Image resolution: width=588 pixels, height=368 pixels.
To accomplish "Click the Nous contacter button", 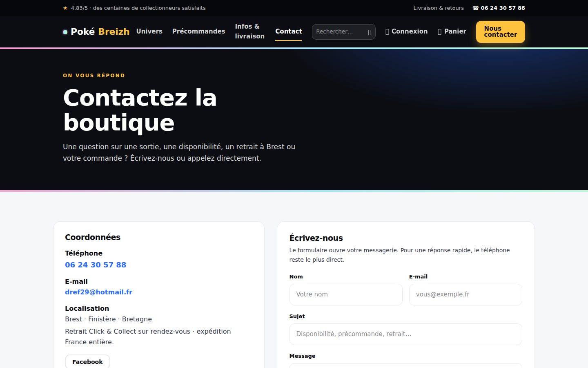I will click(x=501, y=32).
